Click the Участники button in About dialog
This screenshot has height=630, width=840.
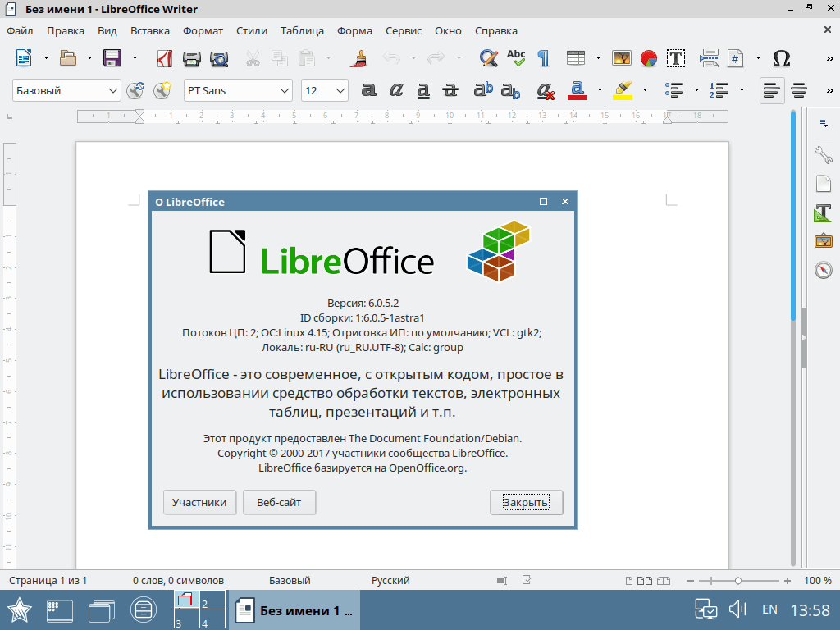(x=199, y=502)
